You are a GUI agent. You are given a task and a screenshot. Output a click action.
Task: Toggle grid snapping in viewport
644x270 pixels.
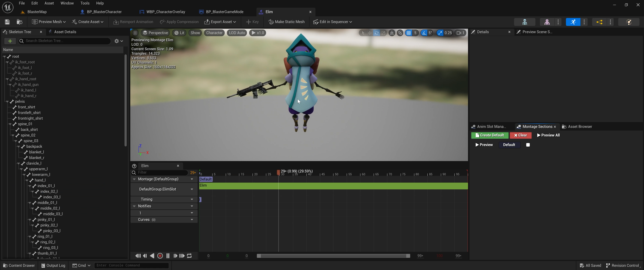(x=409, y=33)
